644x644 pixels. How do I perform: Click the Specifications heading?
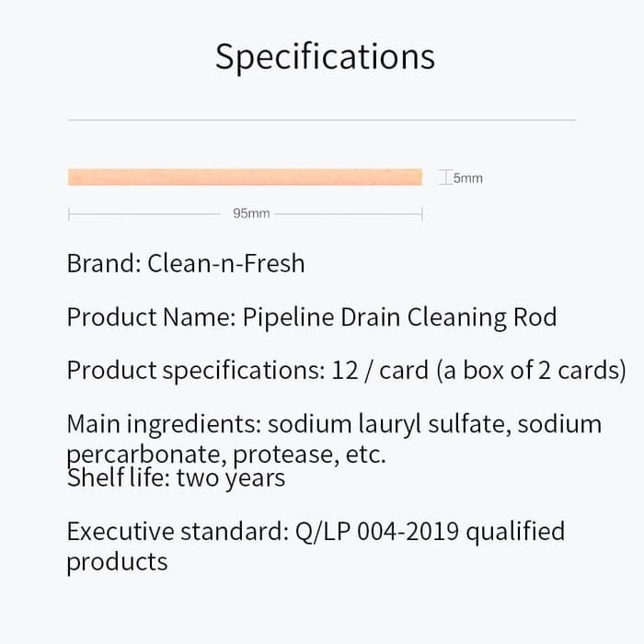click(x=325, y=57)
